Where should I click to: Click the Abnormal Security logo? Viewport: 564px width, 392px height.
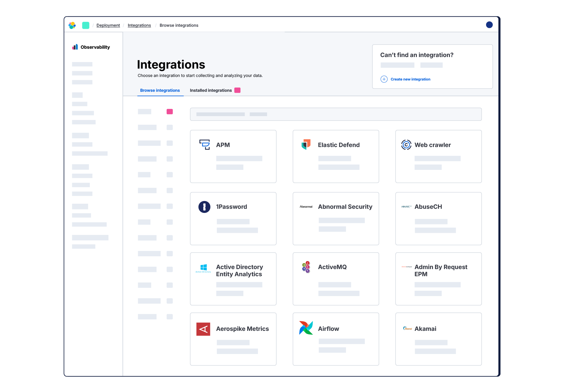coord(306,207)
